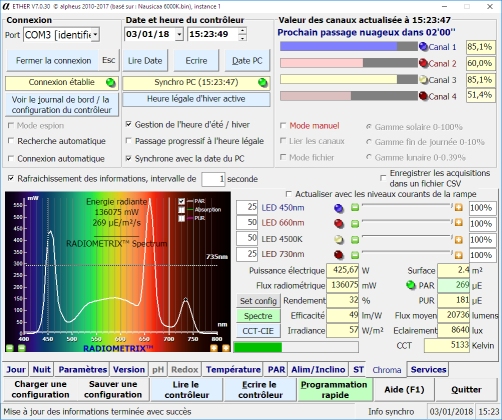Click the green Synchro PC status light

point(263,83)
